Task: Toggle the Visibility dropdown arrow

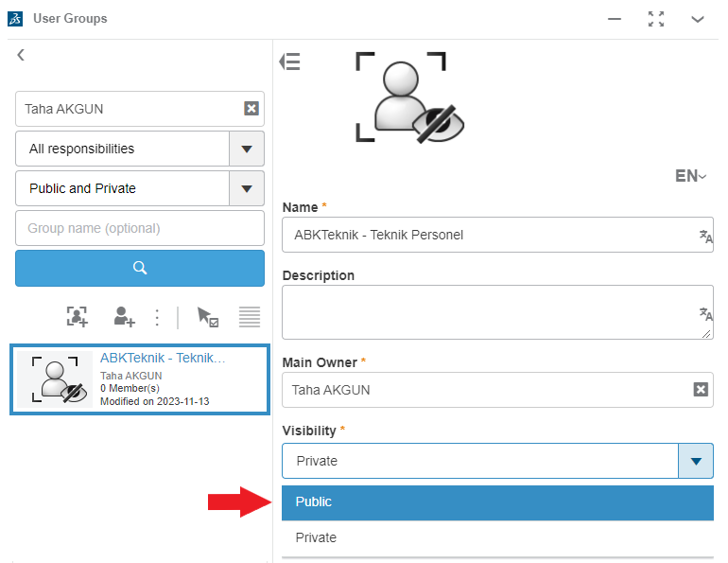Action: pyautogui.click(x=696, y=461)
